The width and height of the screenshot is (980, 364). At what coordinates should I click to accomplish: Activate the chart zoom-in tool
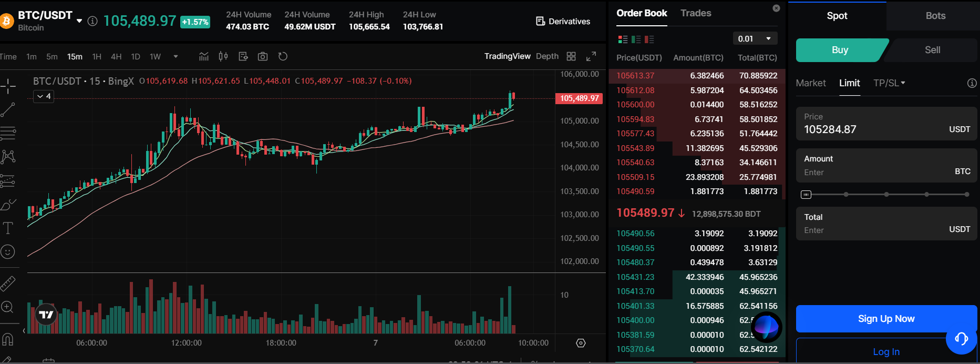point(8,307)
